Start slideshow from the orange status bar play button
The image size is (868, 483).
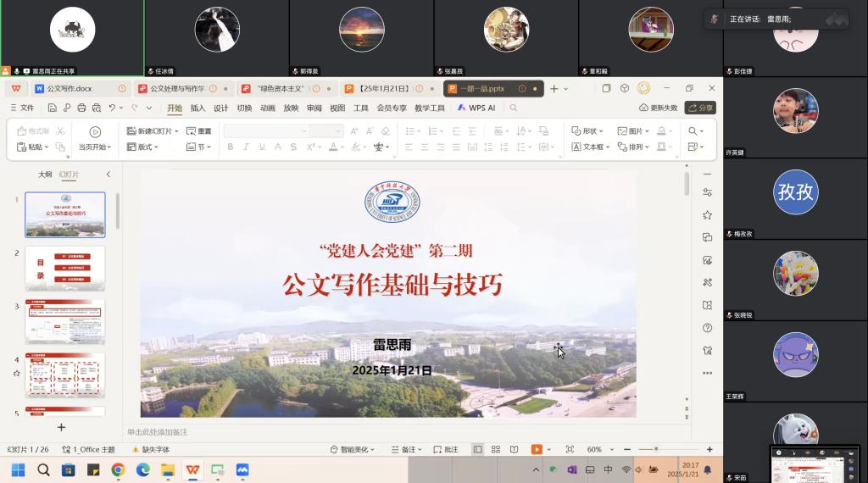537,449
